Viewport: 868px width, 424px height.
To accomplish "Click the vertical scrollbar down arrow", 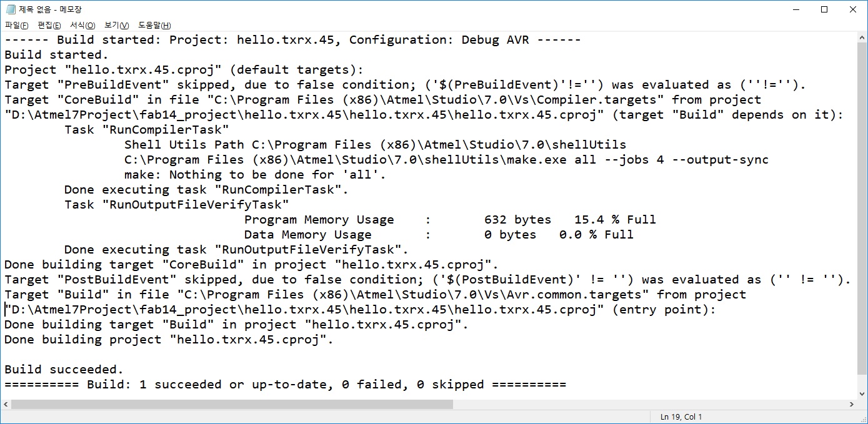I will [862, 393].
